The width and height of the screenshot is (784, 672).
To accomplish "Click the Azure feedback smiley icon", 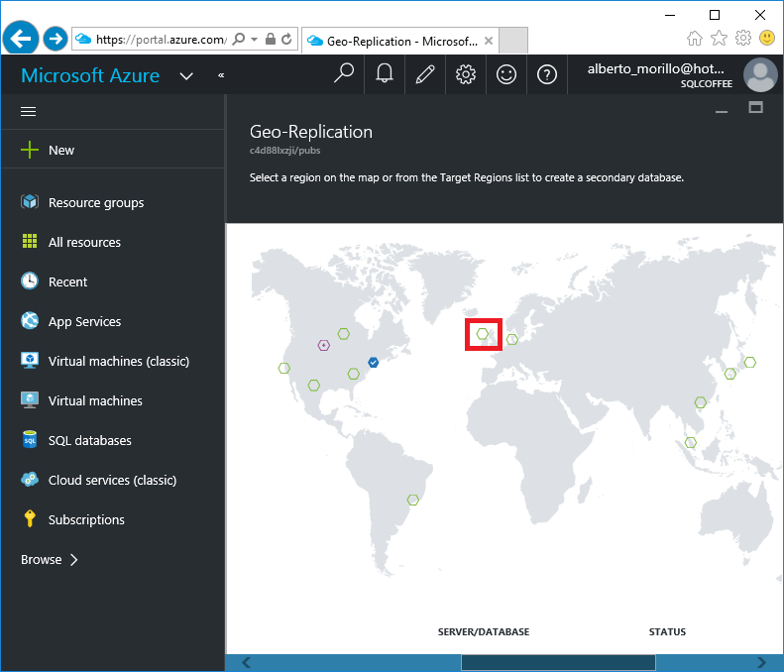I will coord(506,74).
